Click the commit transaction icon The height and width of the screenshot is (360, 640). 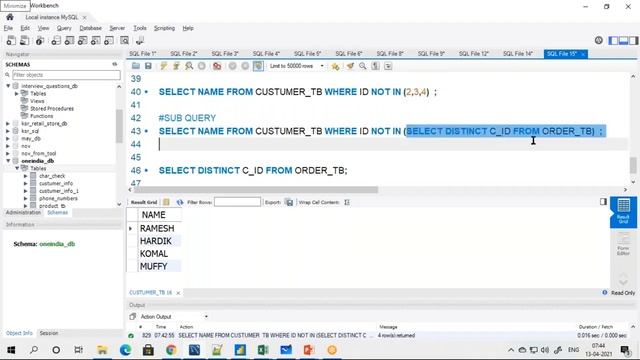[x=232, y=66]
